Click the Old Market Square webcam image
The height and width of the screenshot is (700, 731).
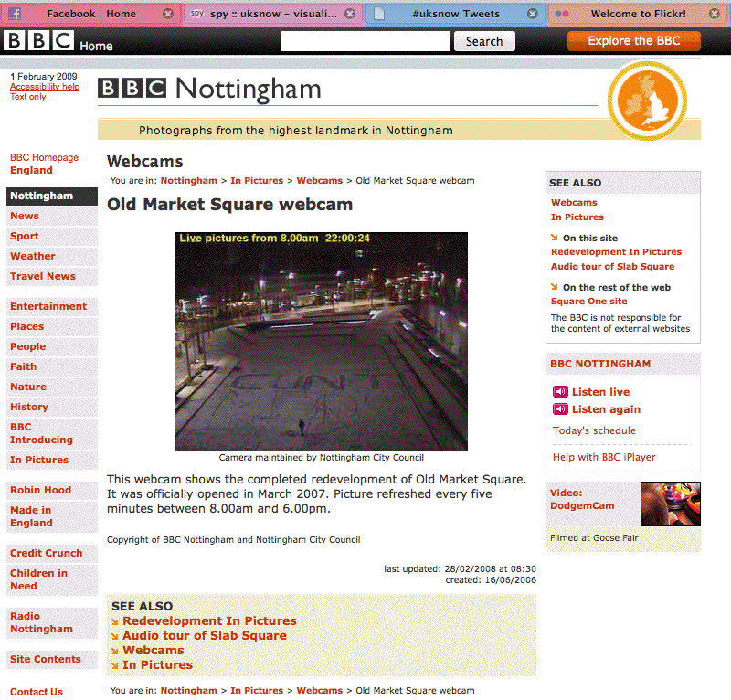pos(322,342)
